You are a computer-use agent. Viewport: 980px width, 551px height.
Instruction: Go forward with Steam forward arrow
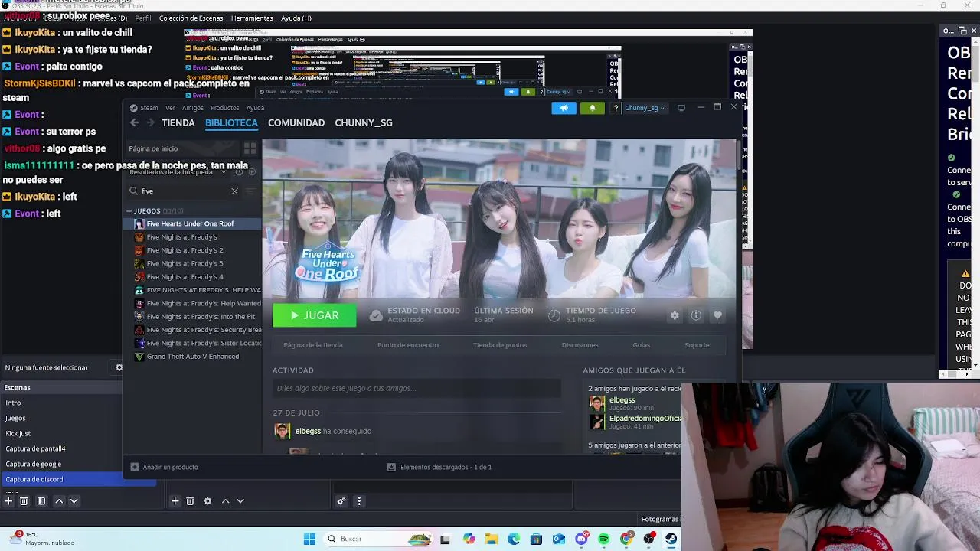[x=150, y=122]
